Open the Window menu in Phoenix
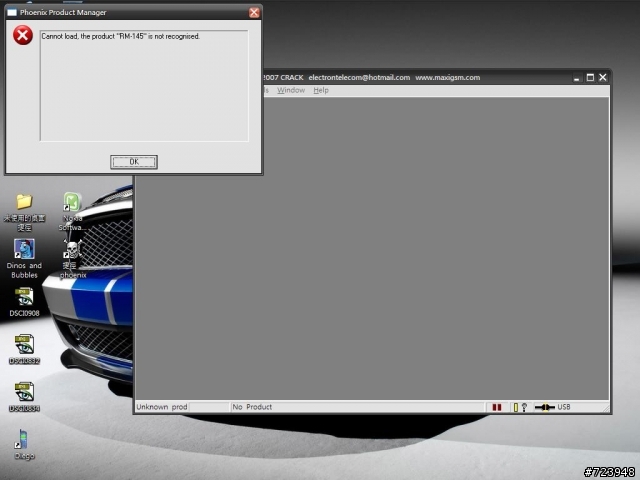The height and width of the screenshot is (480, 640). (x=291, y=90)
